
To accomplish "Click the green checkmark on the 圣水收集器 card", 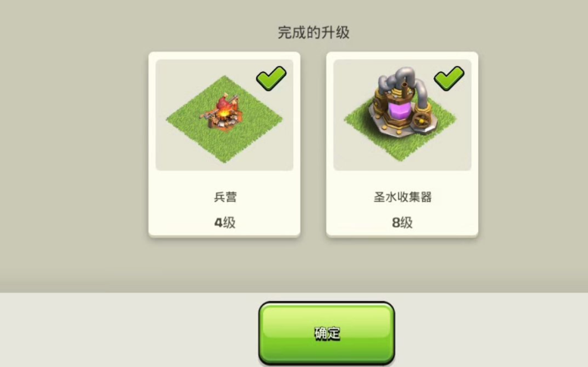I will click(x=449, y=77).
